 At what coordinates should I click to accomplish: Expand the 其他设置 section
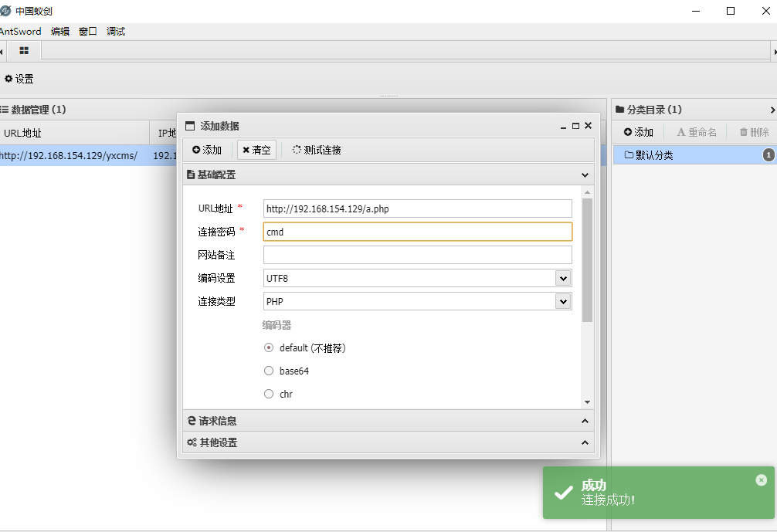tap(388, 442)
